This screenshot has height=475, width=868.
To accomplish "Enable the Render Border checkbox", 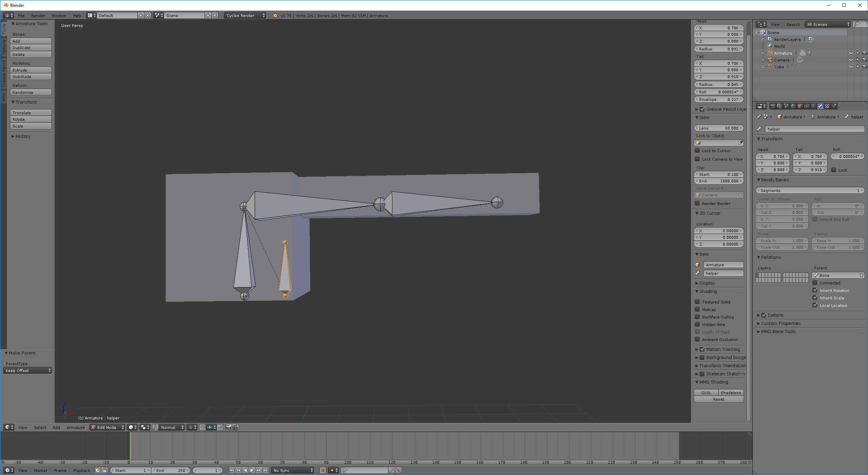I will tap(698, 203).
